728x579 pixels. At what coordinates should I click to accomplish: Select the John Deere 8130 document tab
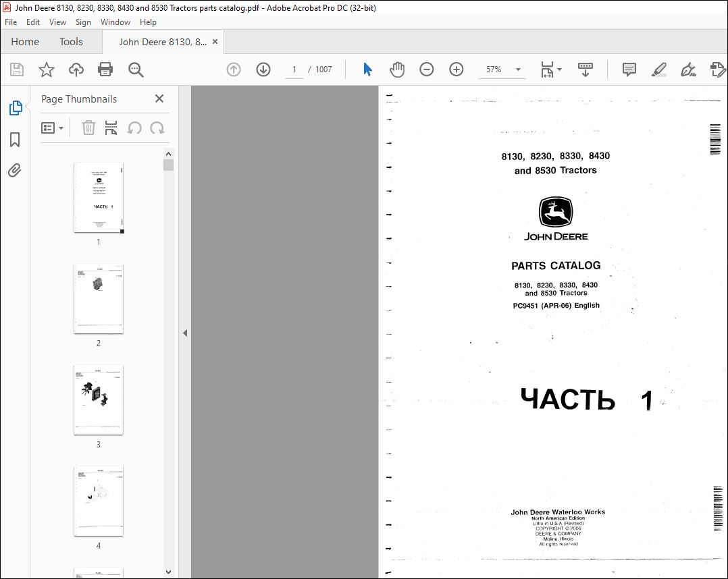coord(163,42)
